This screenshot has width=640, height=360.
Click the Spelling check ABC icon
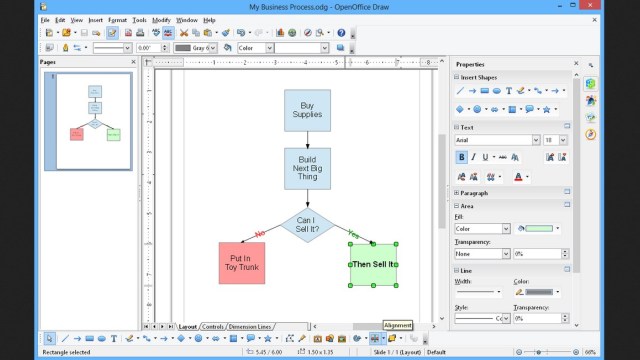[x=156, y=33]
